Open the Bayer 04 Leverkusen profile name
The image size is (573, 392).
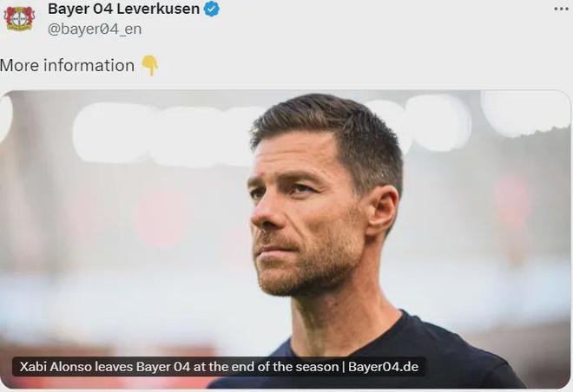coord(123,10)
